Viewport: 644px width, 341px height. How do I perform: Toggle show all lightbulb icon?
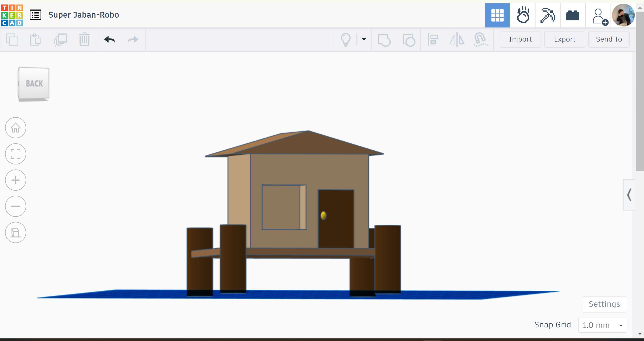point(346,40)
